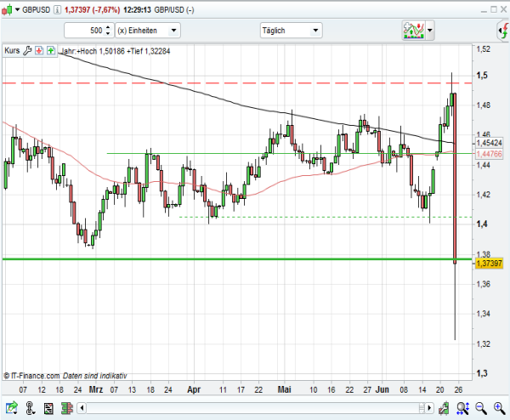510x420 pixels.
Task: Click the 1,4 price axis label
Action: tap(482, 224)
